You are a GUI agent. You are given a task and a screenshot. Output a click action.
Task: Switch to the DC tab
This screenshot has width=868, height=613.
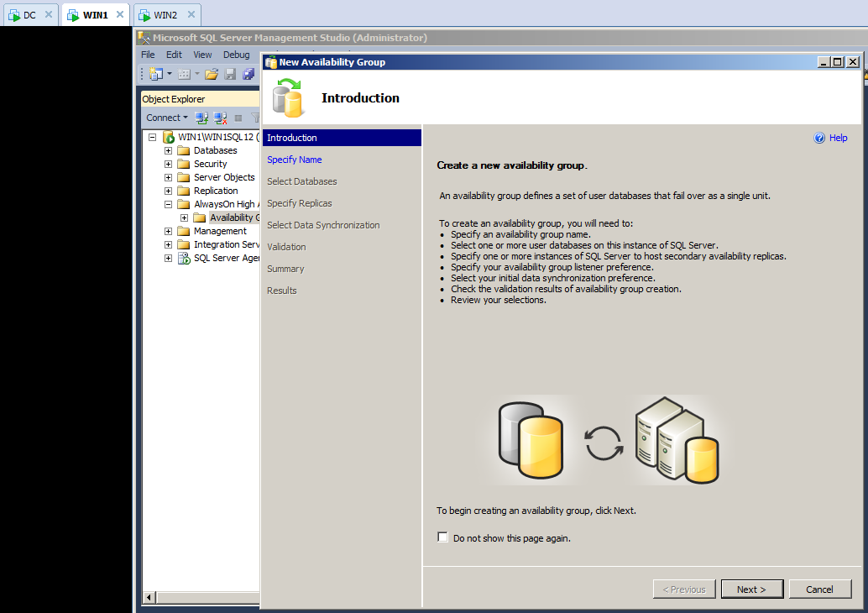29,15
